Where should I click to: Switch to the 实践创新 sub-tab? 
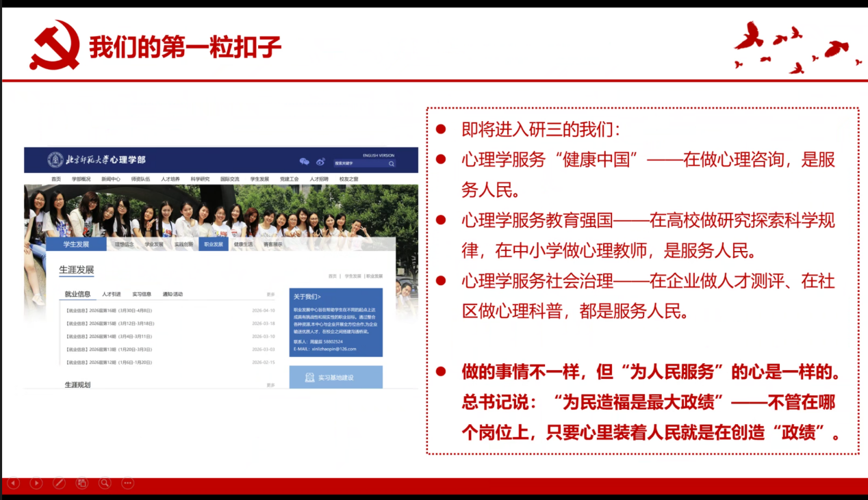(x=183, y=244)
